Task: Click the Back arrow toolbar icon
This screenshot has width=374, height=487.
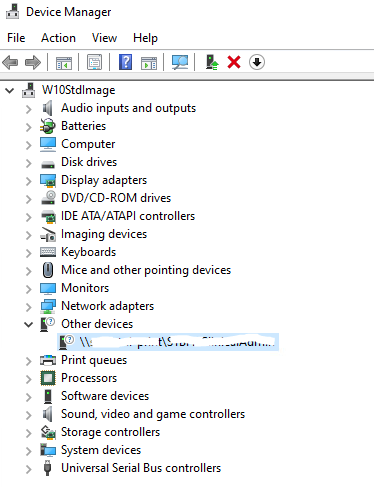Action: [x=10, y=62]
